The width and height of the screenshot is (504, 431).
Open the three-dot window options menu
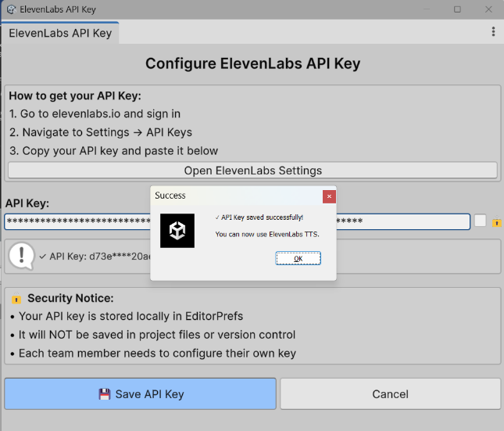coord(493,31)
